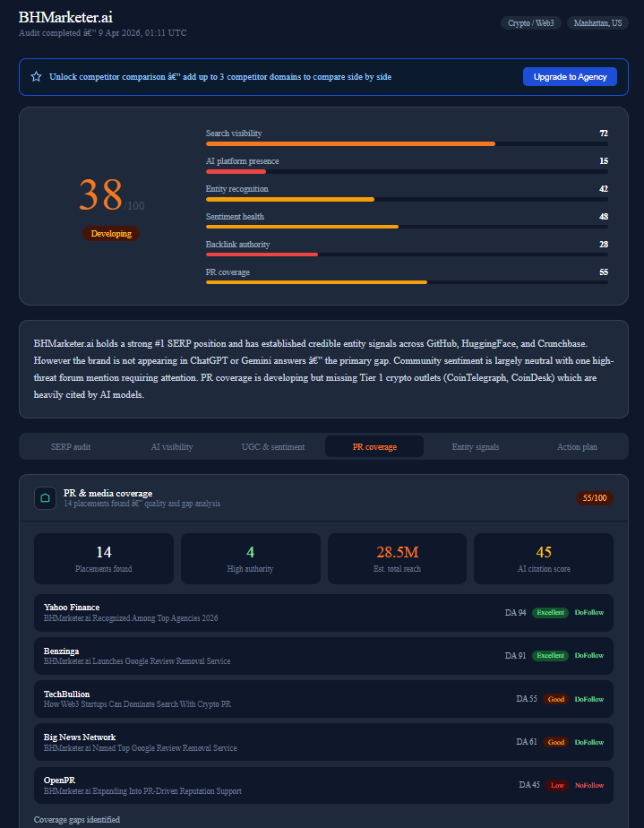Click DoFollow label on TechBullion row
This screenshot has height=828, width=644.
tap(589, 699)
